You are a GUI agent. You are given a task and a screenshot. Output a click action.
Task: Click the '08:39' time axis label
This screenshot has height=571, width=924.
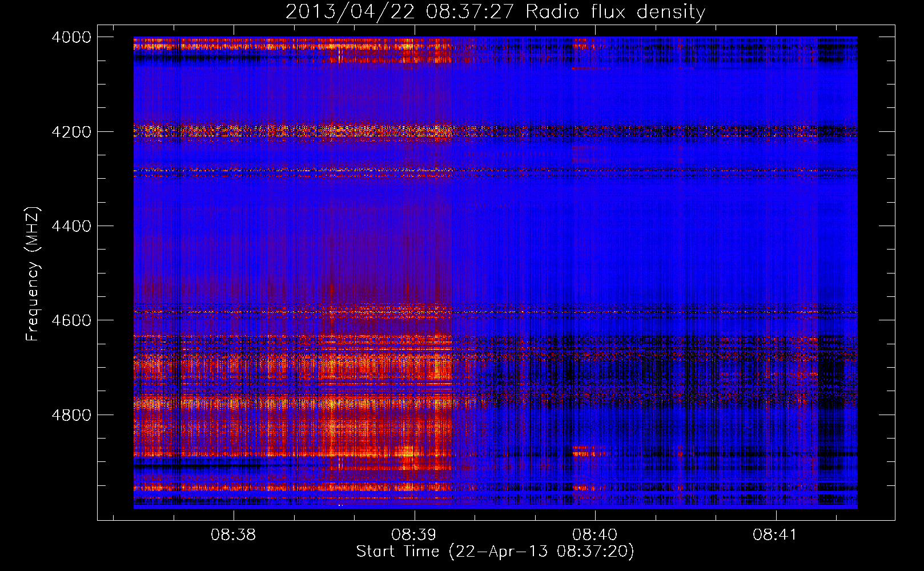point(413,535)
